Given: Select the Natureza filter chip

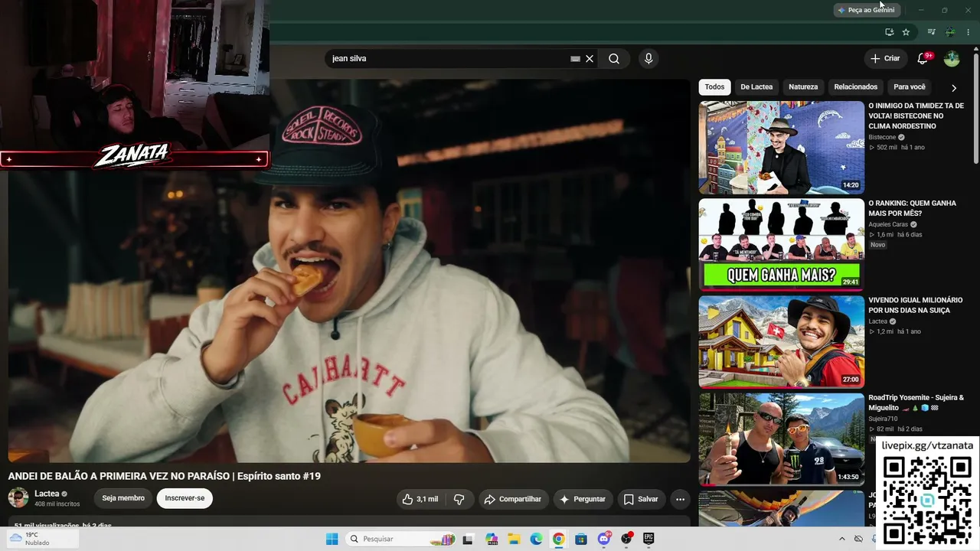Looking at the screenshot, I should (803, 87).
